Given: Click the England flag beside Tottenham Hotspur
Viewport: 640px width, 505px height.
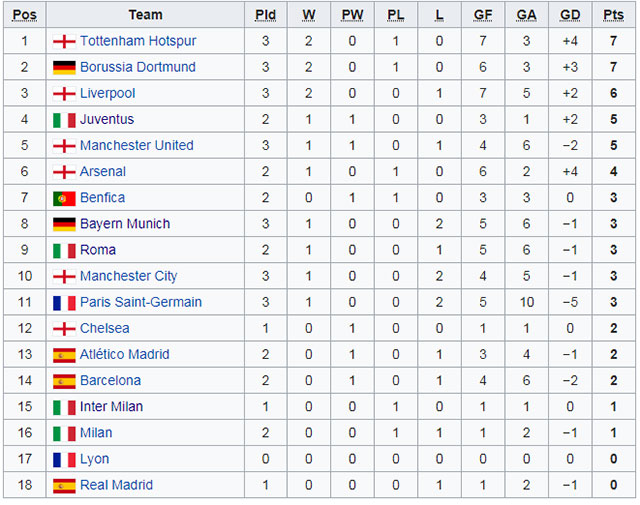Looking at the screenshot, I should point(64,42).
